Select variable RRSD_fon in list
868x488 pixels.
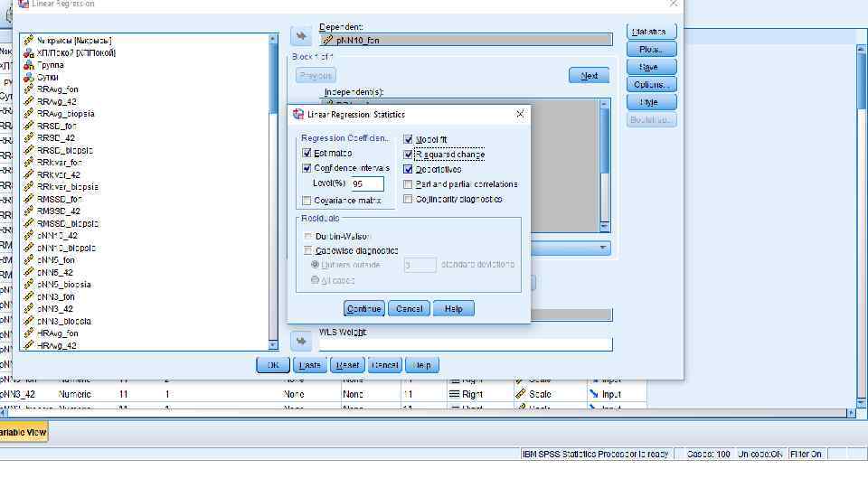(x=56, y=127)
